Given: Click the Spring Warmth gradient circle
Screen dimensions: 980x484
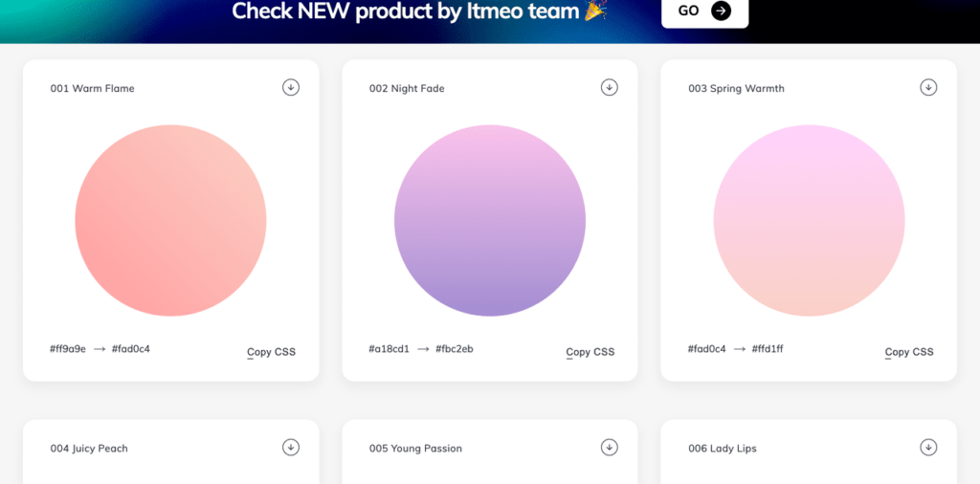Looking at the screenshot, I should (809, 220).
